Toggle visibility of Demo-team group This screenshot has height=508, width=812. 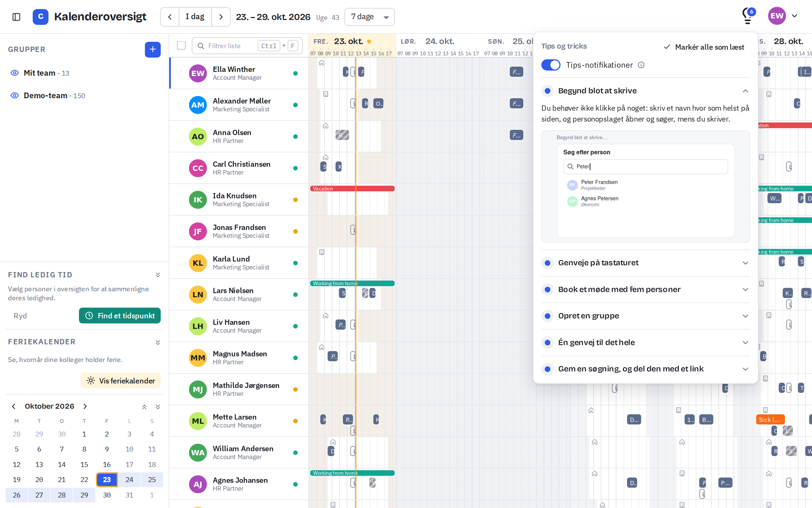(x=15, y=96)
